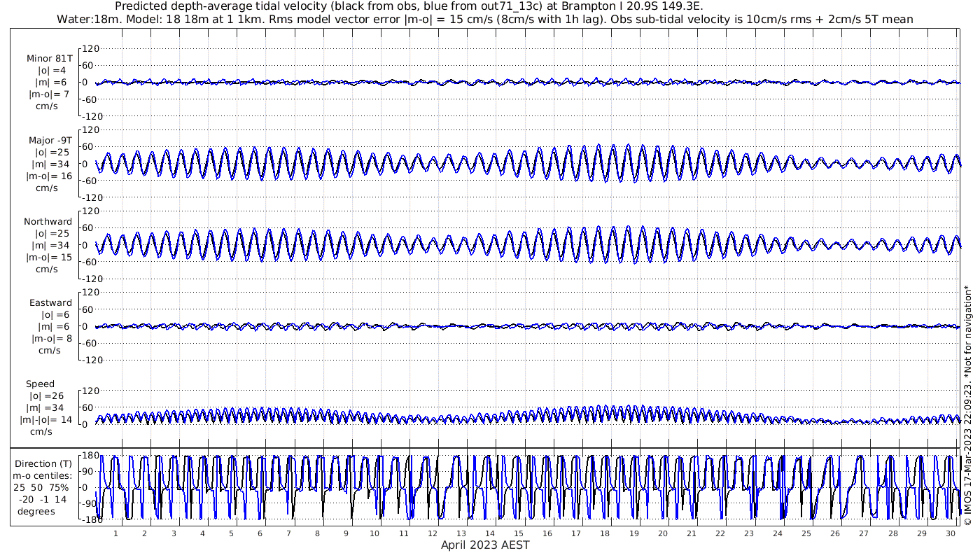Viewport: 980px width, 560px height.
Task: Click day 5 on the date axis
Action: pos(231,533)
